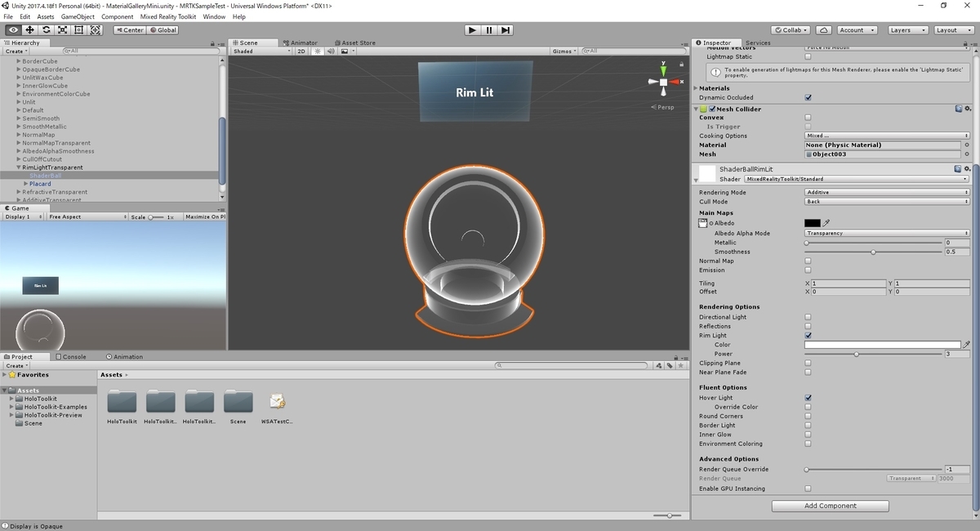Viewport: 980px width, 531px height.
Task: Click the Play button
Action: pyautogui.click(x=472, y=30)
